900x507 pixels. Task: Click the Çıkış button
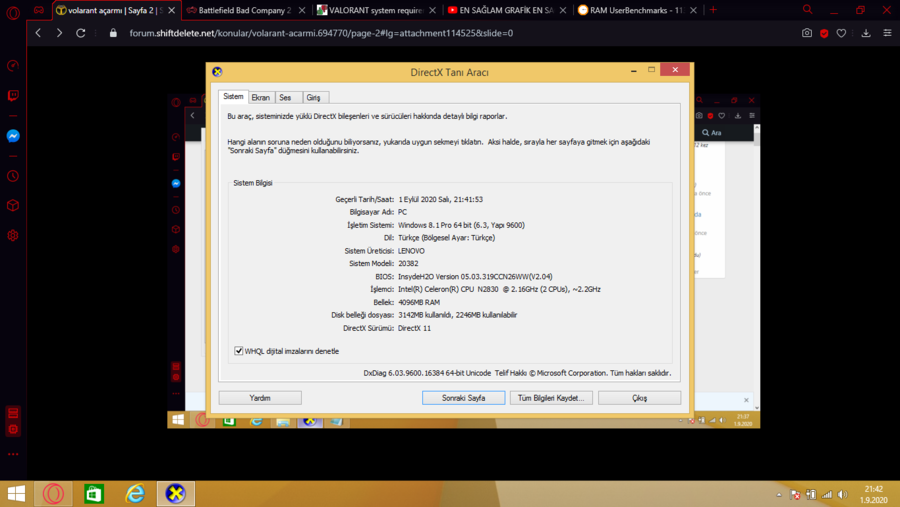point(639,398)
